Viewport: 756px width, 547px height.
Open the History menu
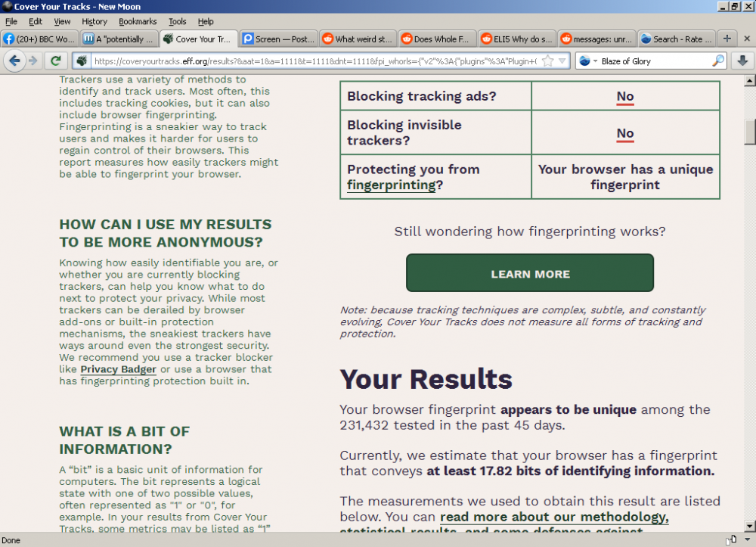(94, 21)
